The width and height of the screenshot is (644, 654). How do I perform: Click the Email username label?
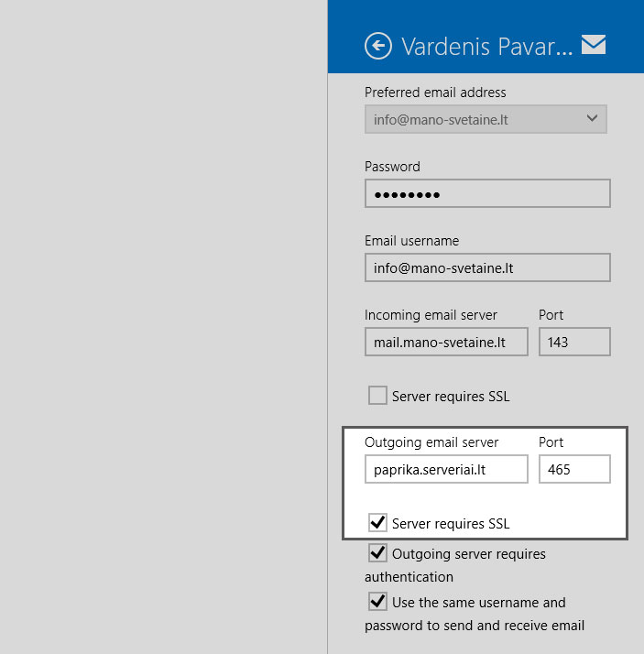[411, 241]
